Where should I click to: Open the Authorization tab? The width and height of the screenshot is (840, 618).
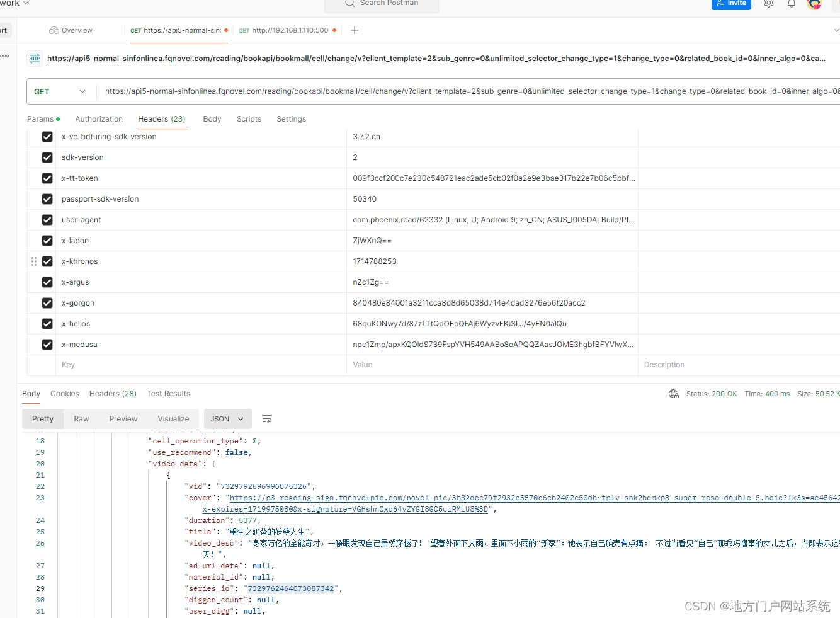(x=99, y=119)
